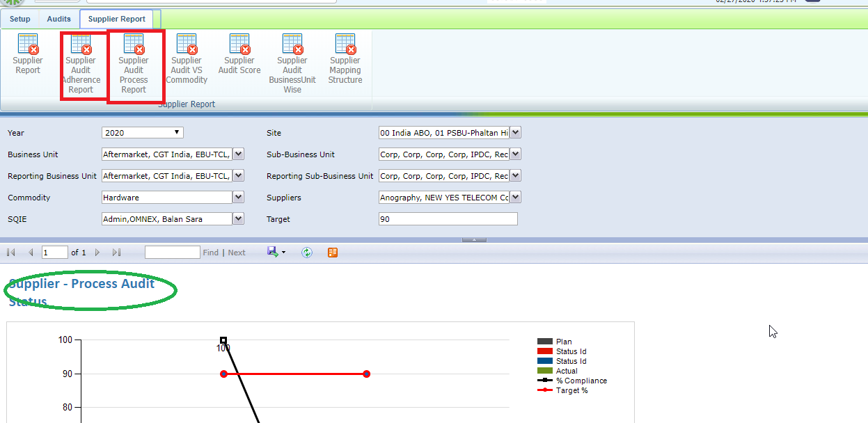Click the Target % legend marker

click(x=545, y=390)
